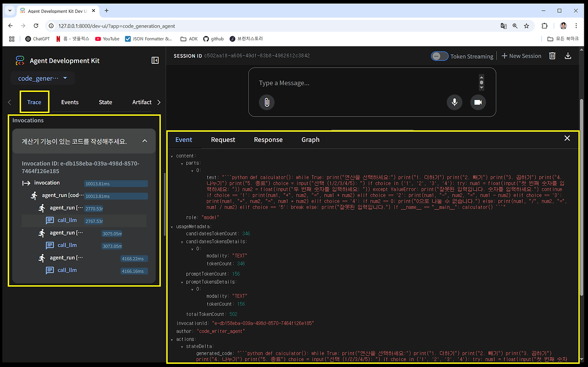Open the YouTube bookmark
The image size is (588, 367).
107,39
